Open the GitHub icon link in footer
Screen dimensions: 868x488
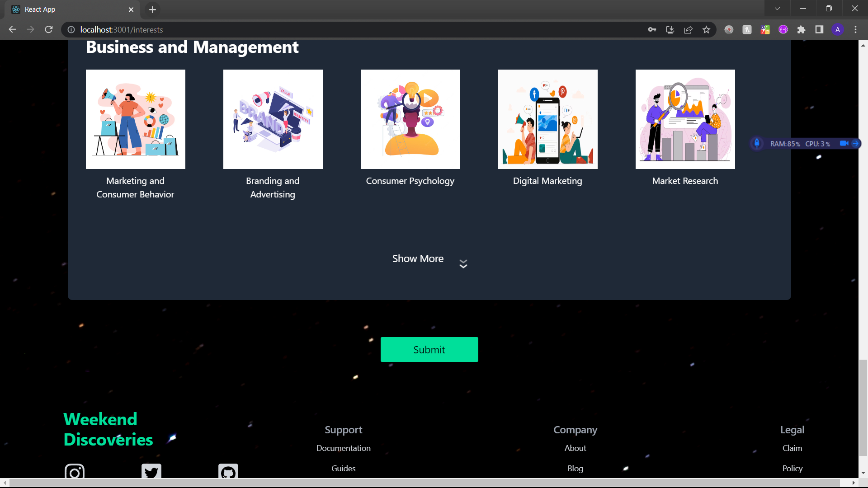[x=228, y=472]
